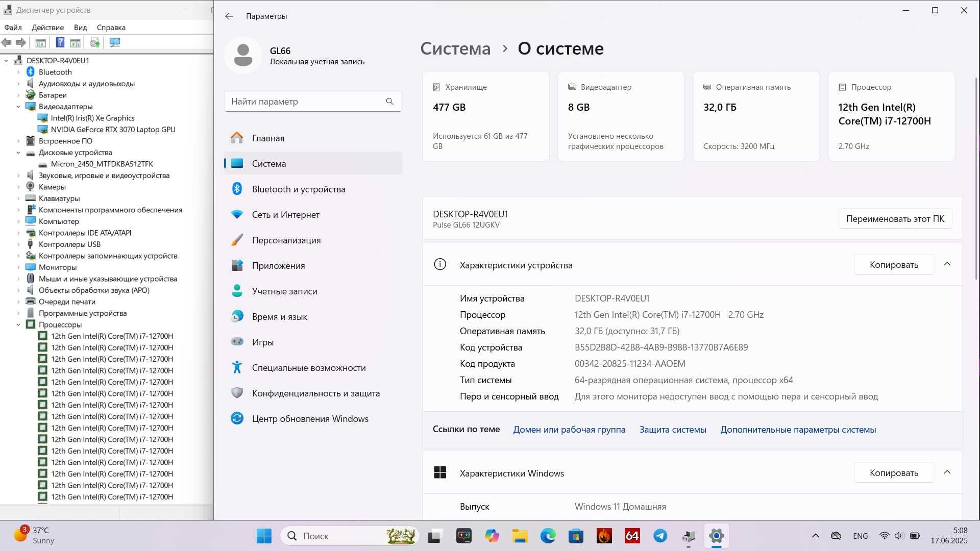Open Специальные возможности settings
980x551 pixels.
[x=313, y=368]
